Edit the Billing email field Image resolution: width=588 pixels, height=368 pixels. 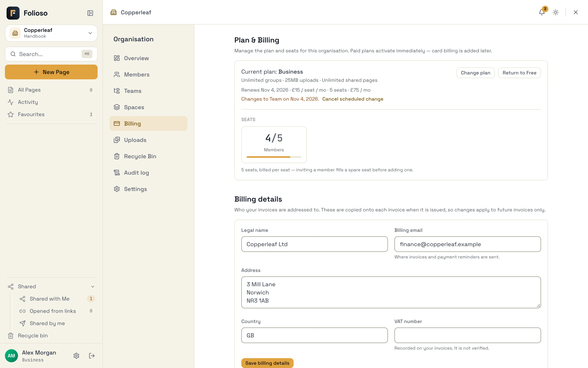[468, 244]
